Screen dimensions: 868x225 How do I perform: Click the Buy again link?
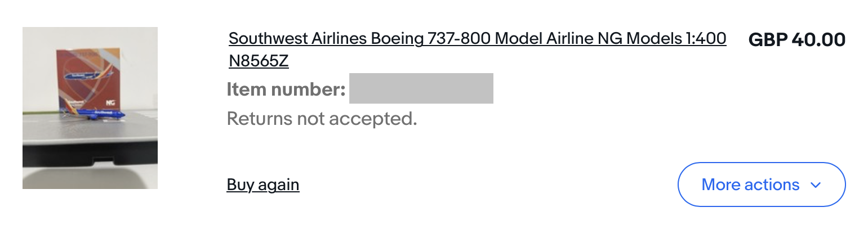pyautogui.click(x=263, y=184)
